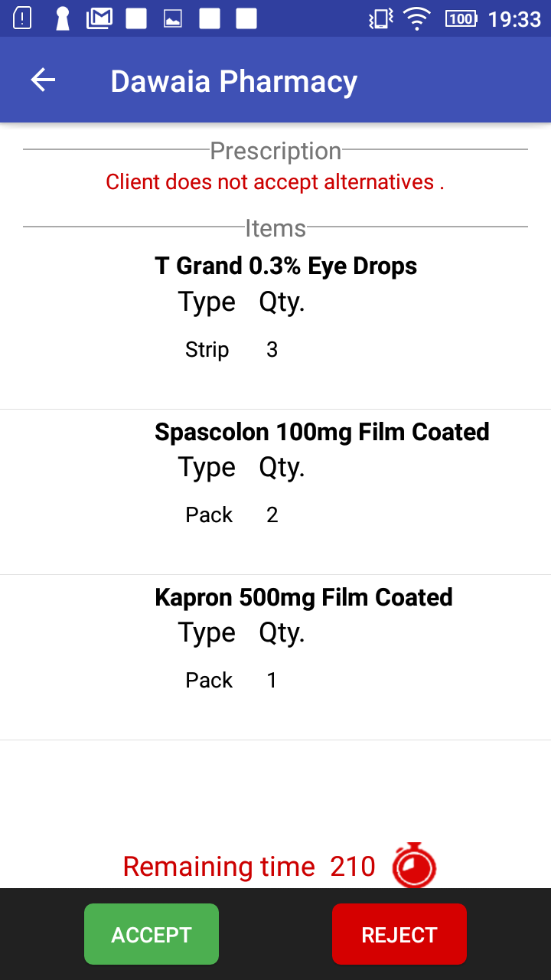
Task: Tap the alert notification icon in status bar
Action: [x=23, y=18]
